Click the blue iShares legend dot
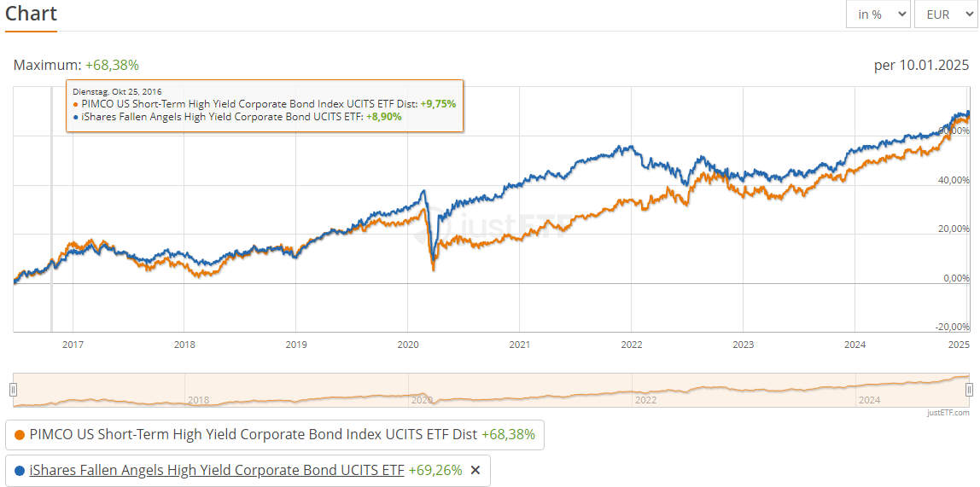This screenshot has height=487, width=980. [20, 470]
